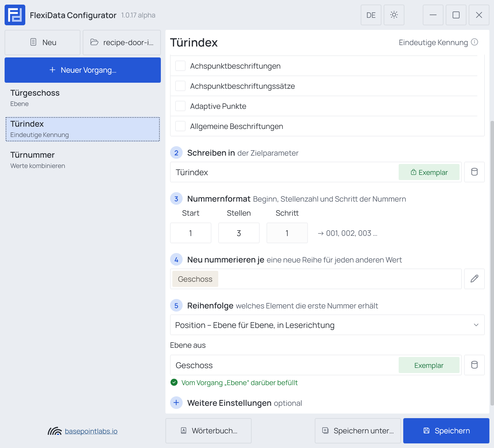
Task: Tick the Allgemeine Beschriftungen checkbox
Action: 180,126
